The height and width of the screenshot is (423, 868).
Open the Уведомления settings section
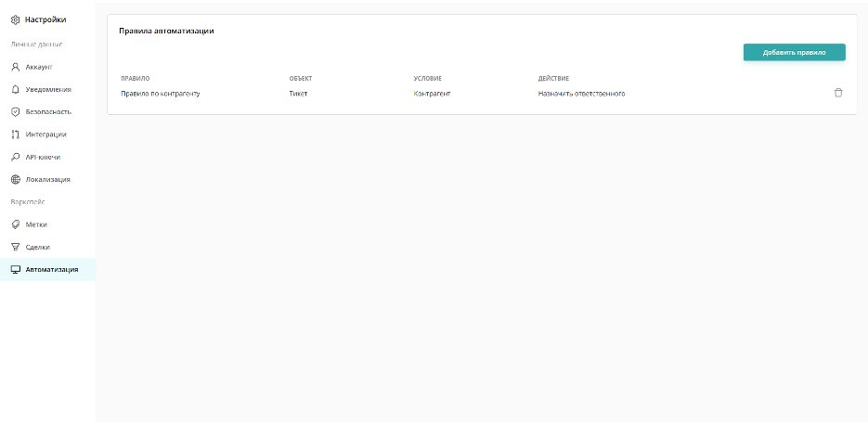47,90
